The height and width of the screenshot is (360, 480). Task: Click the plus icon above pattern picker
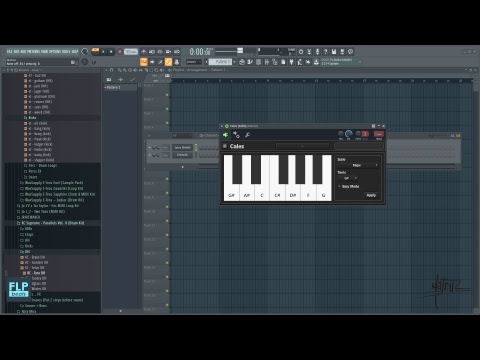coord(121,80)
